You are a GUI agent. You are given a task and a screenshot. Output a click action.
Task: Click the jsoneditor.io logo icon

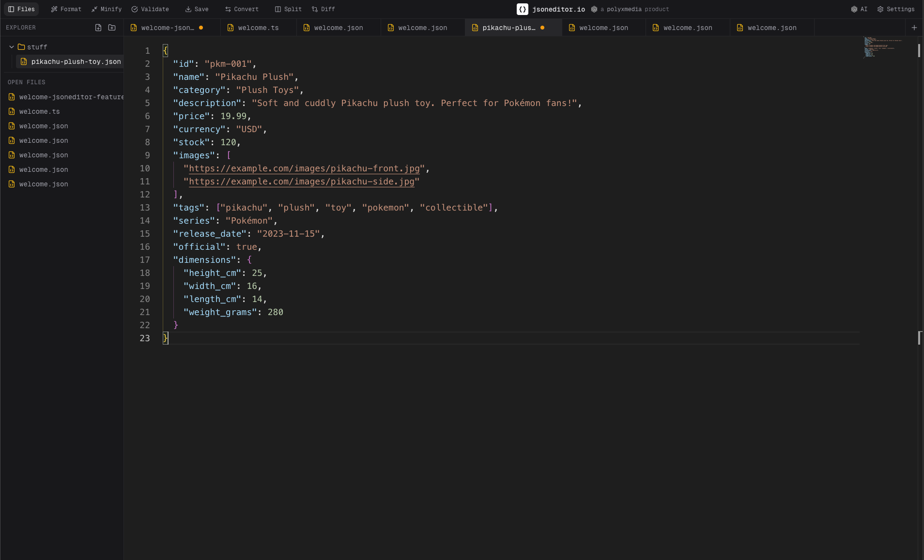click(521, 9)
